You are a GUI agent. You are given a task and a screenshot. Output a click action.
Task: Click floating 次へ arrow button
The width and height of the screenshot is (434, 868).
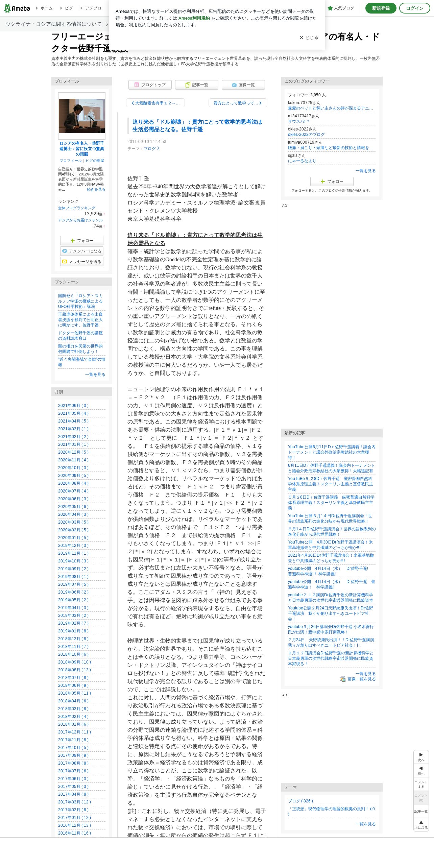(421, 757)
